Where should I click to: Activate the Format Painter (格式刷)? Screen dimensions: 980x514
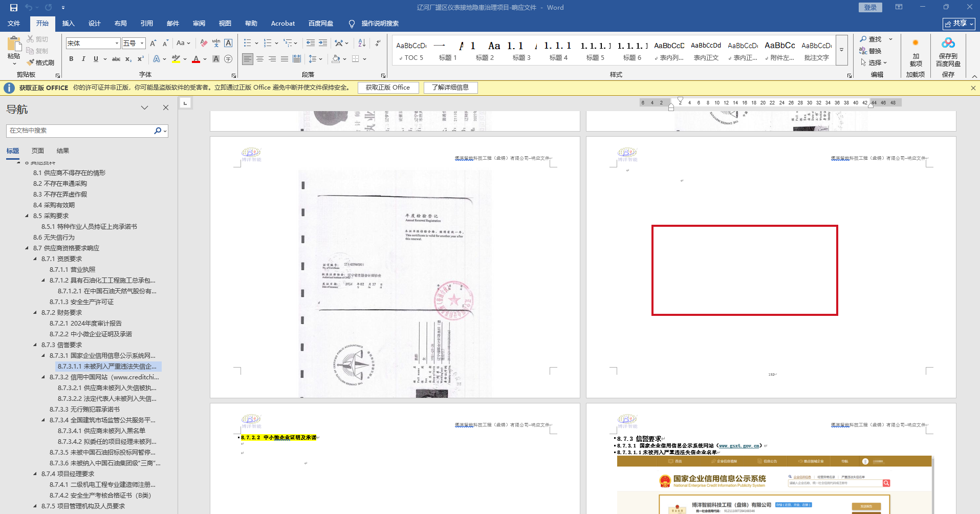click(x=40, y=62)
